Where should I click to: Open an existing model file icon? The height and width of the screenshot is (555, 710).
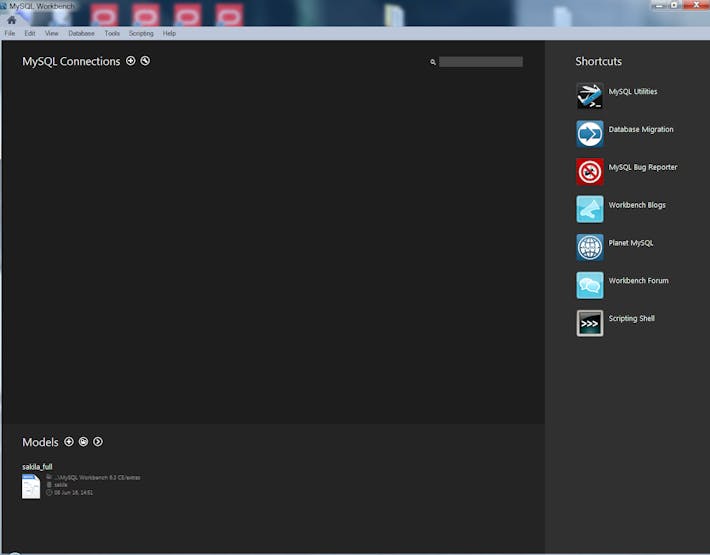click(x=83, y=441)
